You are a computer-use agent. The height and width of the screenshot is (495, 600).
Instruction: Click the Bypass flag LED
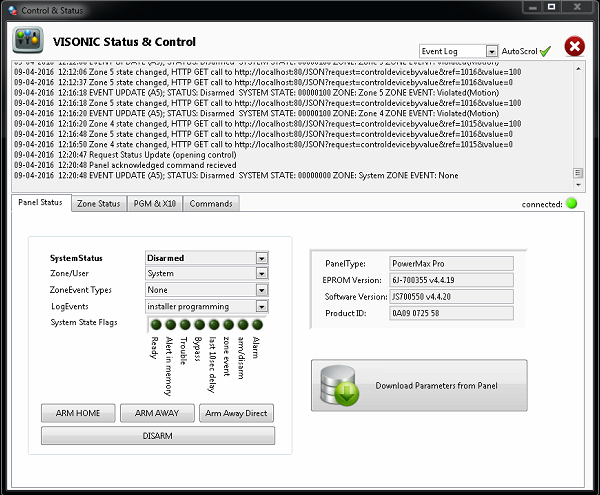(199, 325)
